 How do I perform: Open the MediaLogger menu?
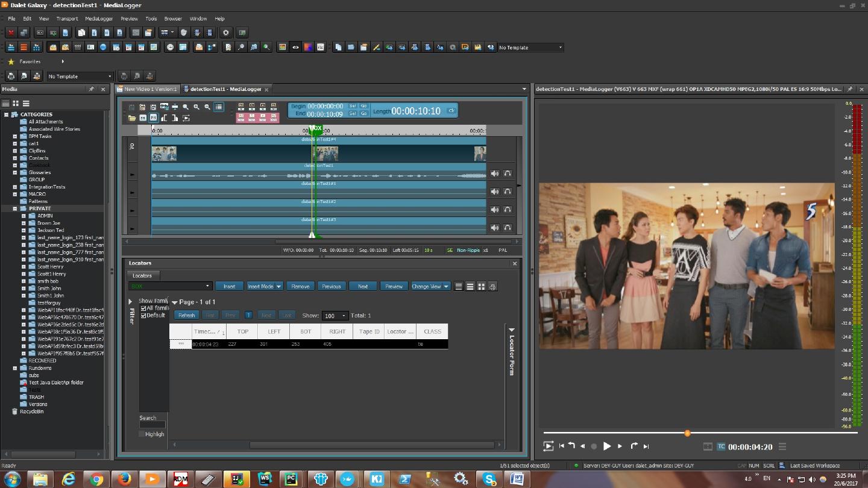99,19
